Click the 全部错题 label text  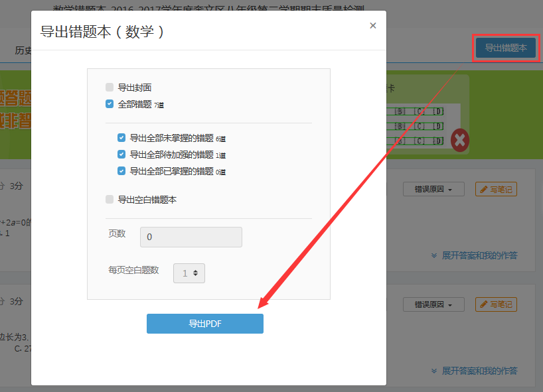(x=135, y=104)
